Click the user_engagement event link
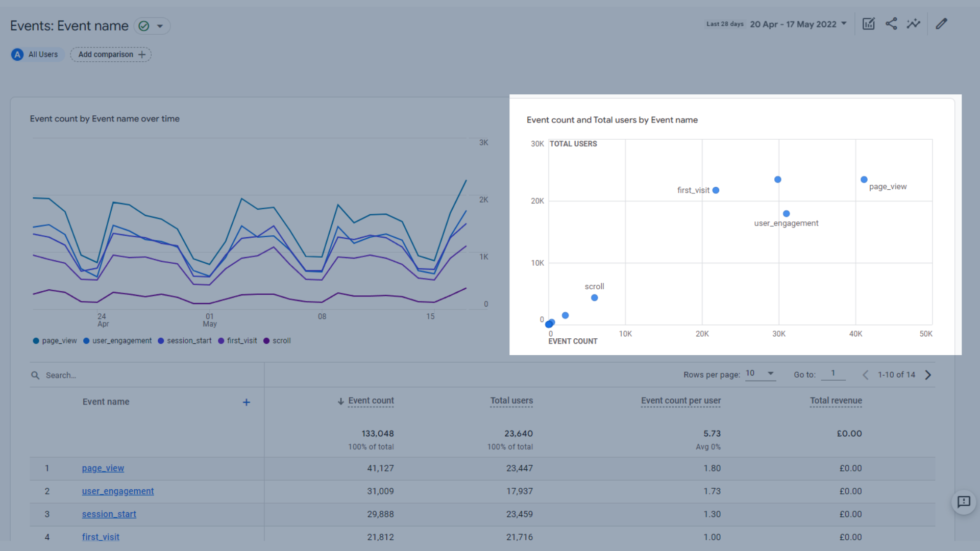The width and height of the screenshot is (980, 551). (116, 491)
